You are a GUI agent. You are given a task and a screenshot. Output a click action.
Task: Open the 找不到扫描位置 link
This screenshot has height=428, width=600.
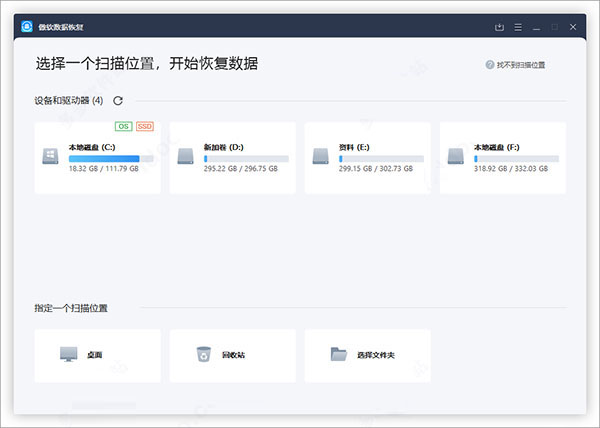521,65
